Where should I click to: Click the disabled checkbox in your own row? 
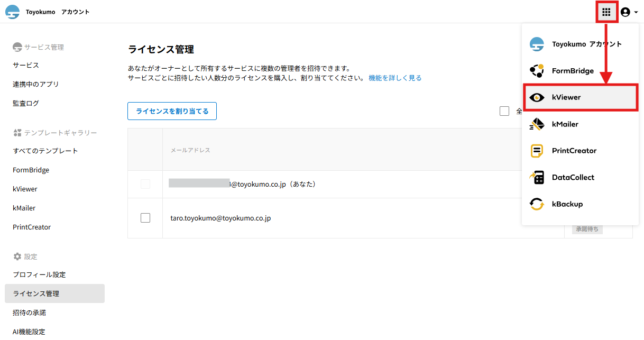click(x=145, y=184)
